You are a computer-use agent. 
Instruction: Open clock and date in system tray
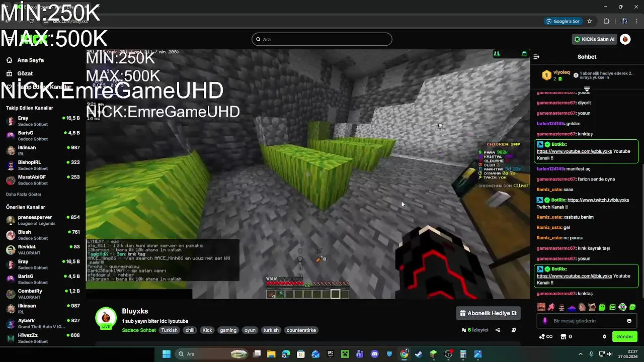(x=629, y=354)
